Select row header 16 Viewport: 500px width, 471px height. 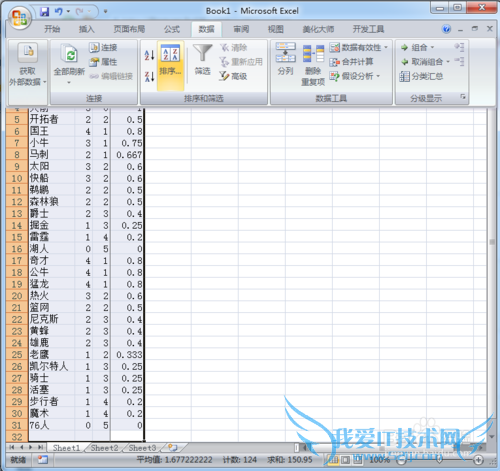pyautogui.click(x=17, y=249)
